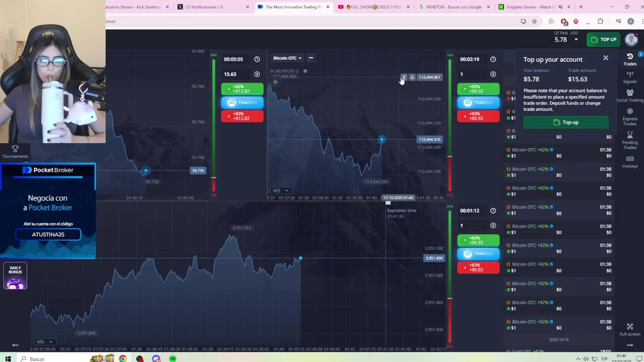The image size is (644, 362).
Task: Click the ATUSTINA25 promo code box
Action: click(x=48, y=234)
